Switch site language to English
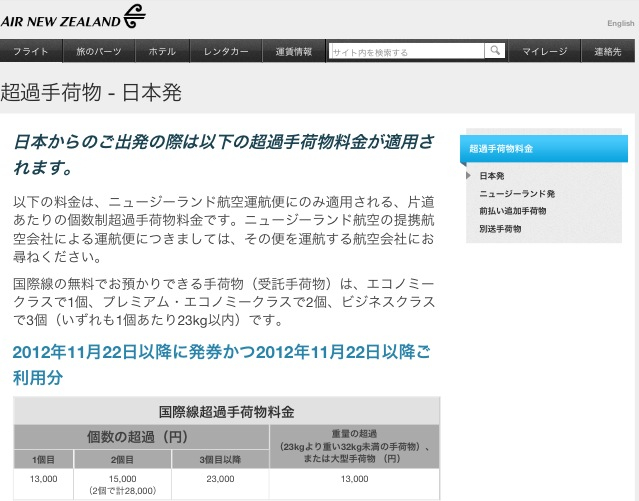Image resolution: width=639 pixels, height=501 pixels. 620,24
